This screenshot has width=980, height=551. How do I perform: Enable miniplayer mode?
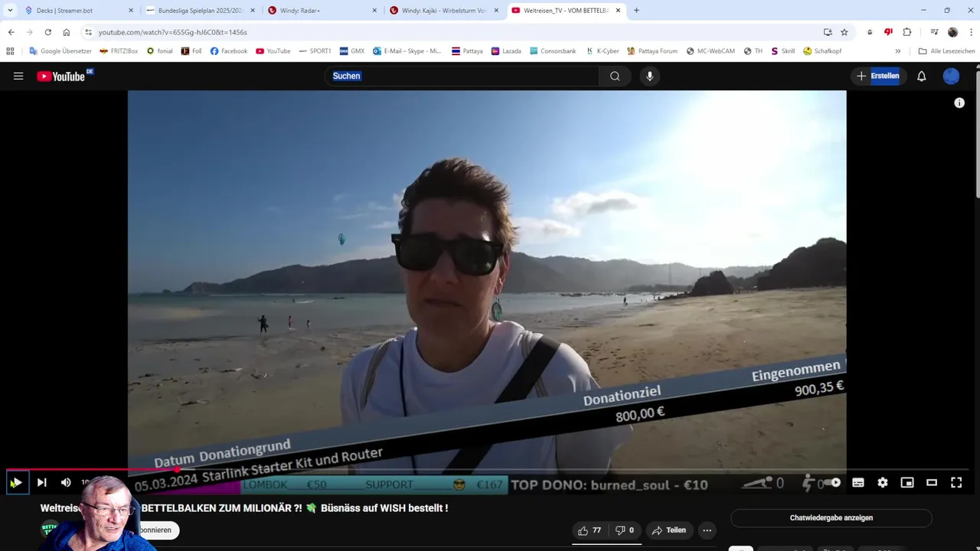(x=907, y=482)
